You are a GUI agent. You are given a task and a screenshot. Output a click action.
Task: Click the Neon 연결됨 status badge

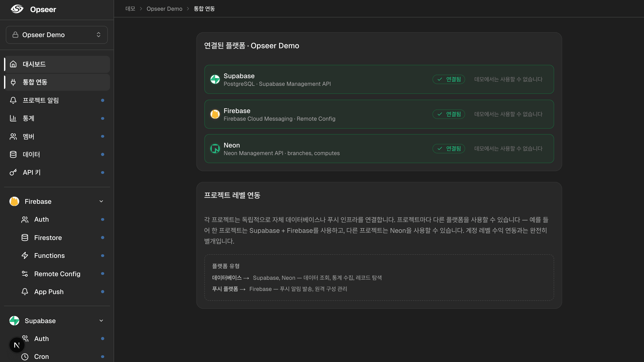click(x=449, y=149)
